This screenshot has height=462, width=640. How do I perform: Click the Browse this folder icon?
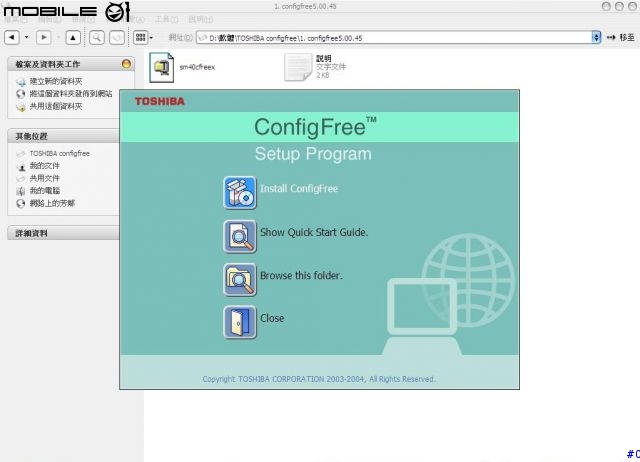(x=240, y=280)
